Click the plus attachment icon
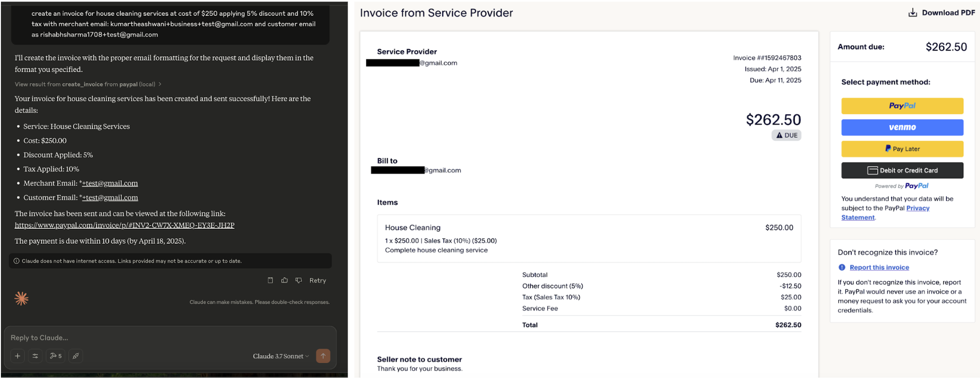 (x=18, y=356)
